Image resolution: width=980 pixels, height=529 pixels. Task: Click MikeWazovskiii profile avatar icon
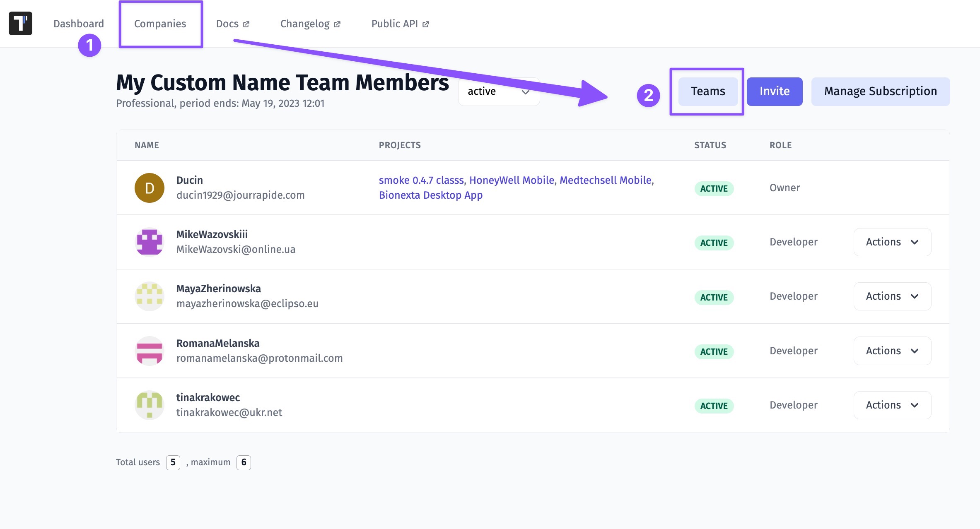click(149, 242)
